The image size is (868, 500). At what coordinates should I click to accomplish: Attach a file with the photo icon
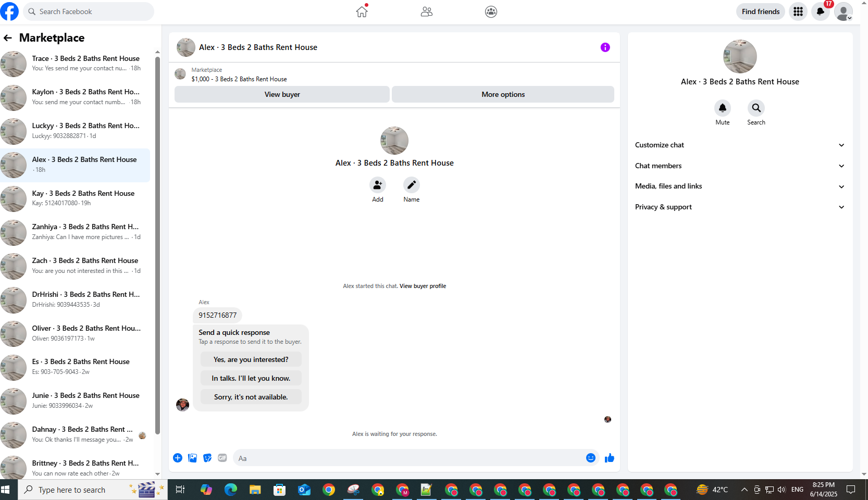coord(193,458)
